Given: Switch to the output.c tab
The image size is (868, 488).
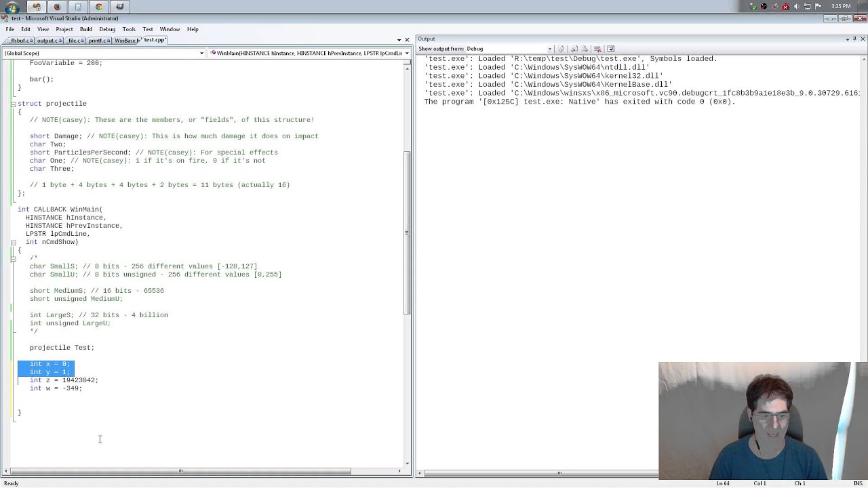Looking at the screenshot, I should (x=47, y=41).
